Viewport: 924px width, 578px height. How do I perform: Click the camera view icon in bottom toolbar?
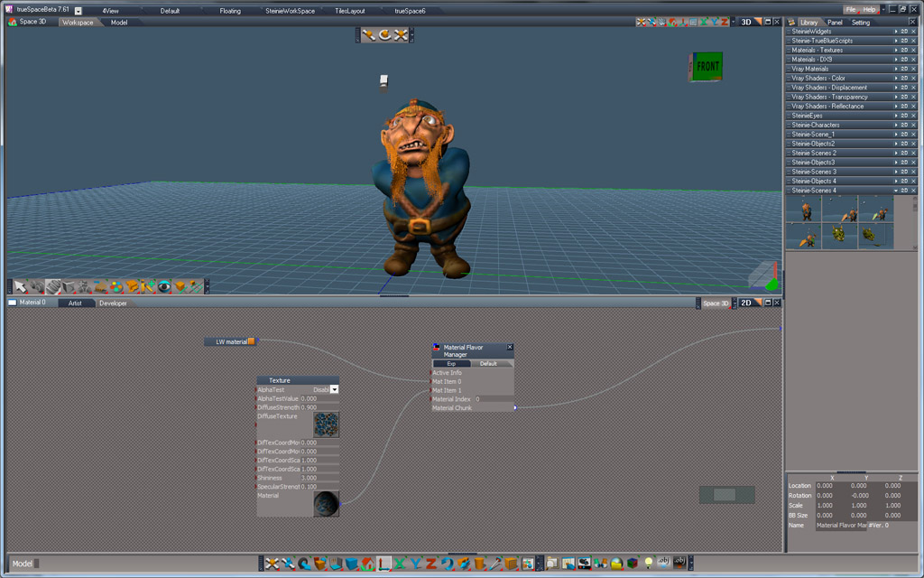[584, 564]
